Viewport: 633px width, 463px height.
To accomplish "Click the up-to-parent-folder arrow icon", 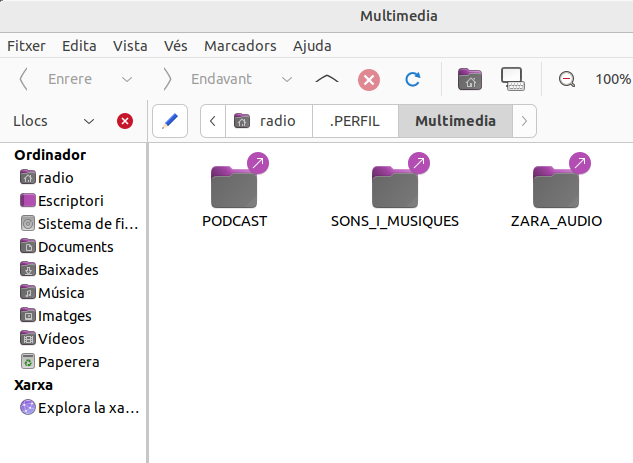I will tap(327, 79).
